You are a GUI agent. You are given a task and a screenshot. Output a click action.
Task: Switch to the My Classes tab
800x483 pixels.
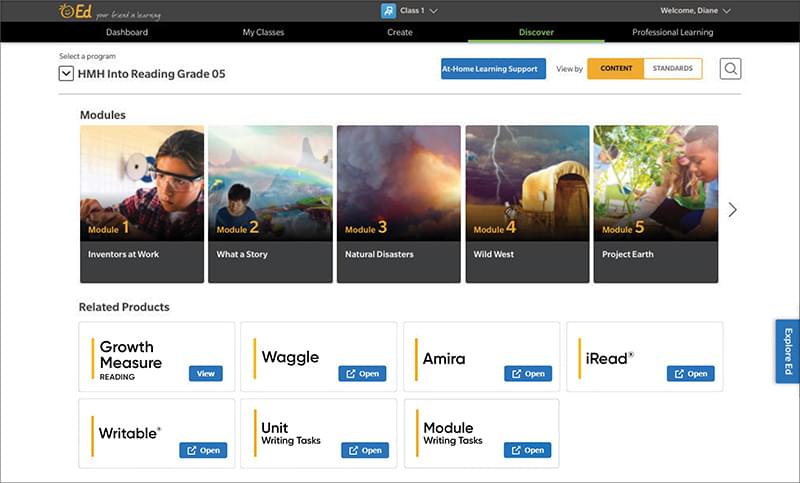click(x=263, y=32)
